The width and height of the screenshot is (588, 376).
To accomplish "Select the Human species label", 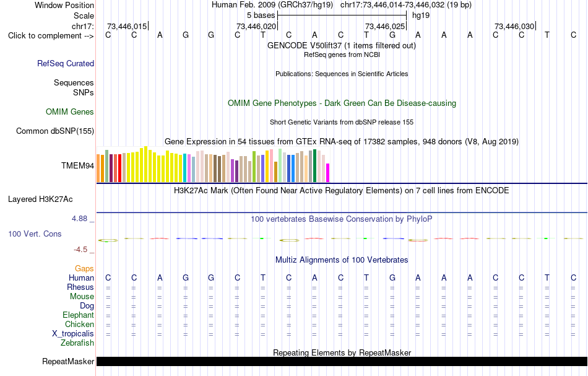I will pos(81,278).
